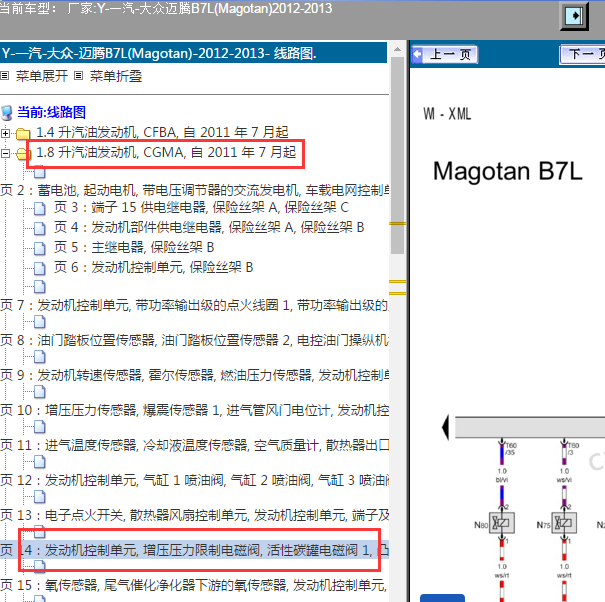Image resolution: width=605 pixels, height=602 pixels.
Task: Click the ws/vi wire color label
Action: click(564, 480)
